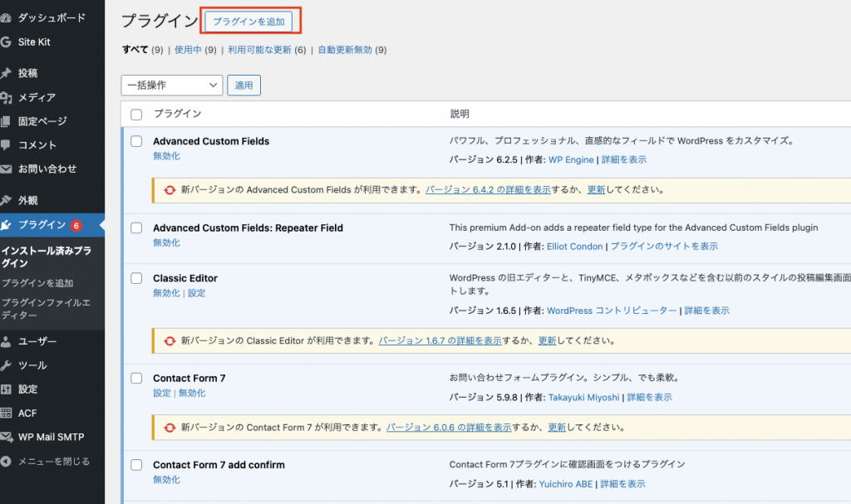Click the wrench icon beside ツール
Image resolution: width=851 pixels, height=504 pixels.
pyautogui.click(x=6, y=365)
